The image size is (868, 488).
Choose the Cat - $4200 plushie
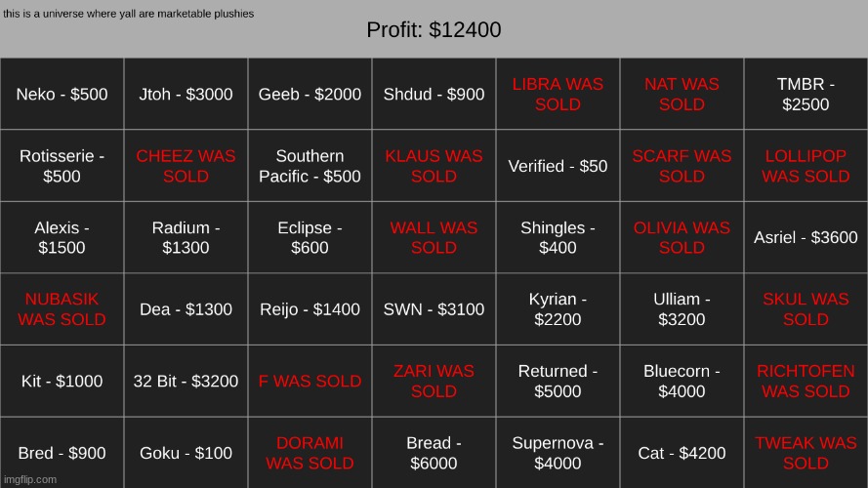pyautogui.click(x=682, y=453)
